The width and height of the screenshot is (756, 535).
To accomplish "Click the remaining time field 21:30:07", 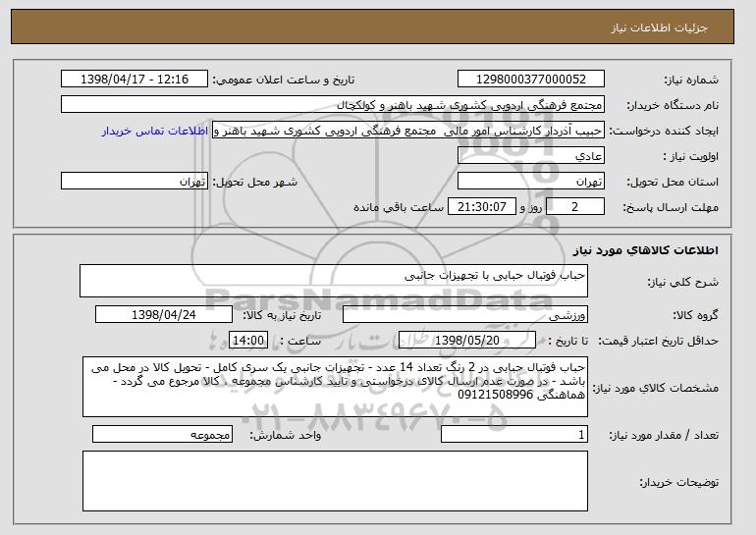I will [482, 207].
